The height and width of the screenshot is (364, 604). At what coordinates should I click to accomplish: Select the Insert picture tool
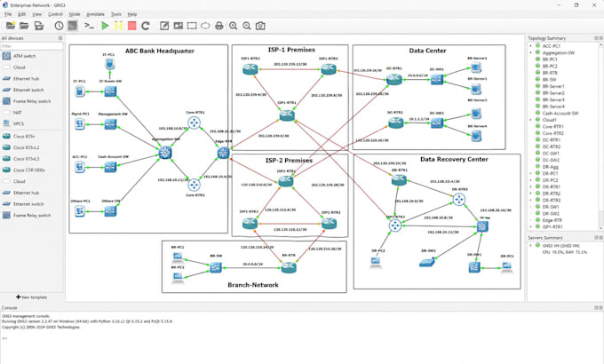178,26
